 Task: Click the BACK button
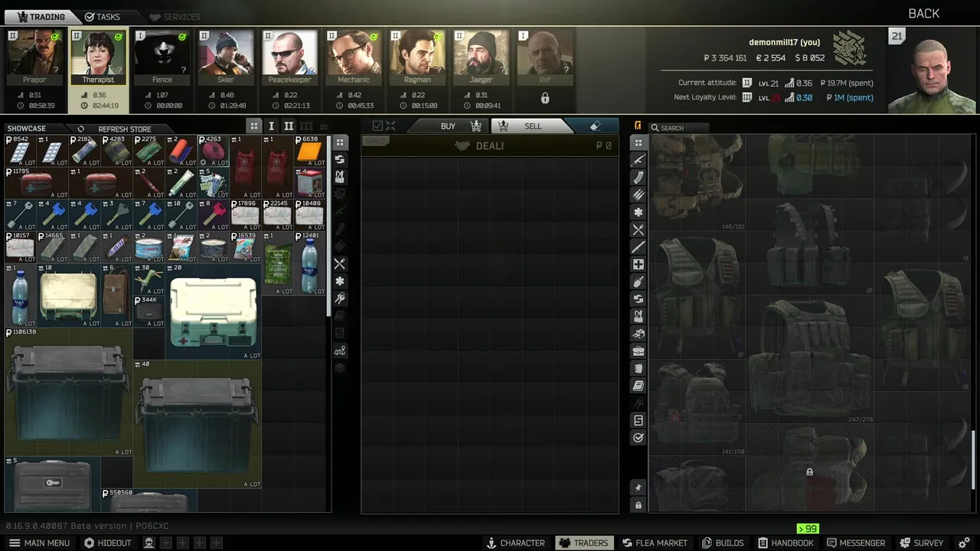923,14
